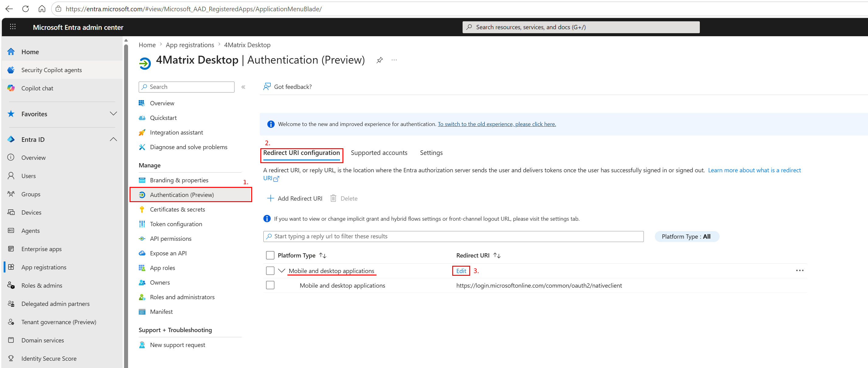Check the nativeclient redirect URI row checkbox

coord(270,286)
